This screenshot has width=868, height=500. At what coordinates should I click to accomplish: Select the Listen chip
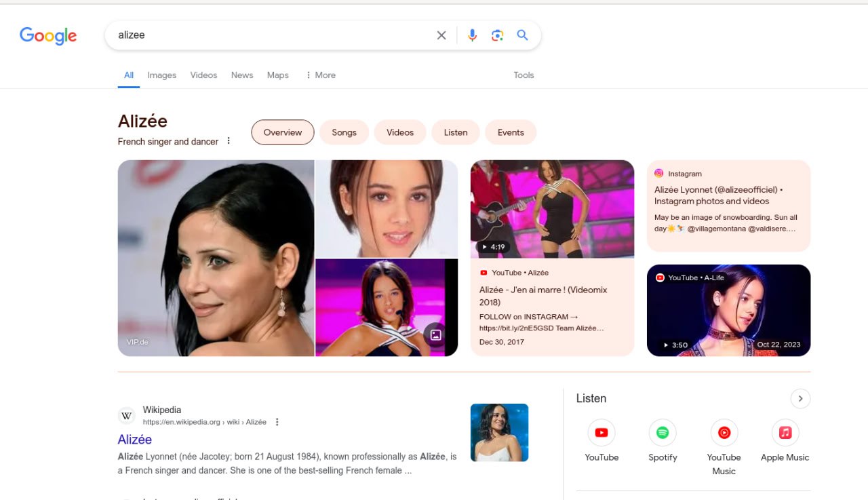click(x=456, y=132)
